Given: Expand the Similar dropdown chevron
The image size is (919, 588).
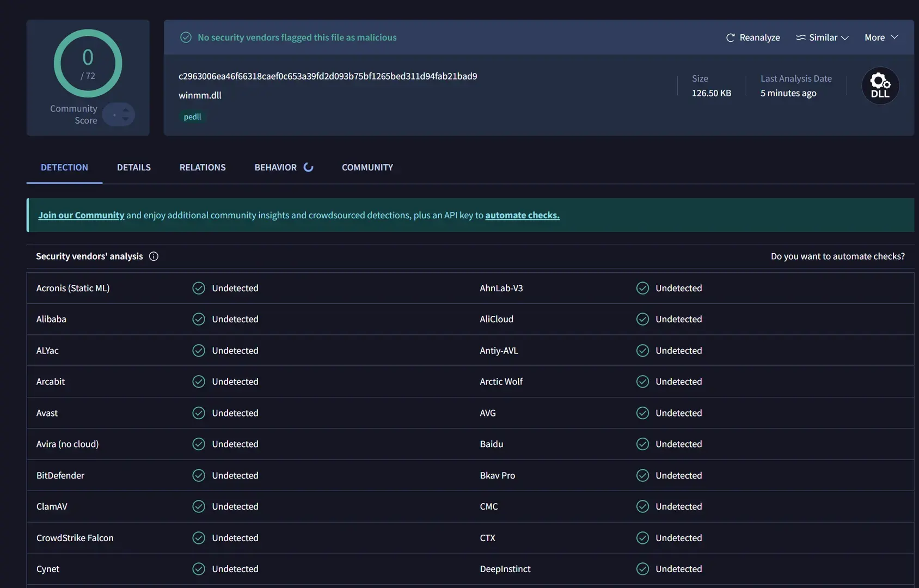Looking at the screenshot, I should click(x=845, y=38).
